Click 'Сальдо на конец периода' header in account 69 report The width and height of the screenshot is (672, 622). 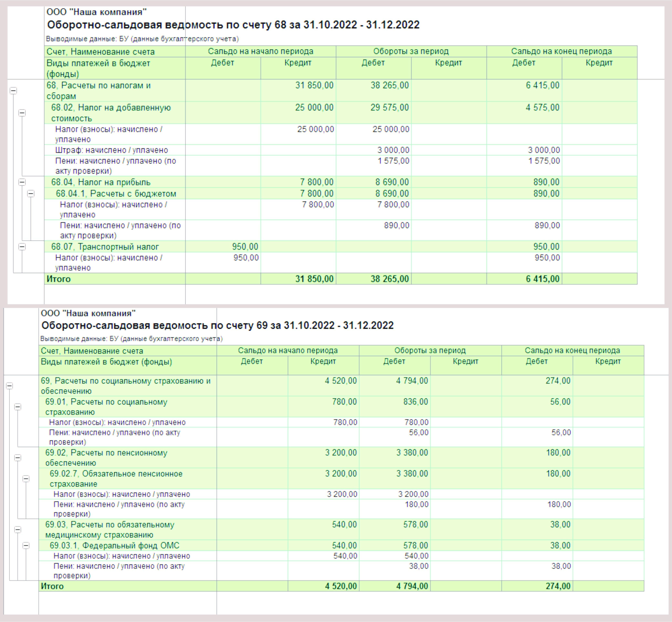(x=572, y=350)
